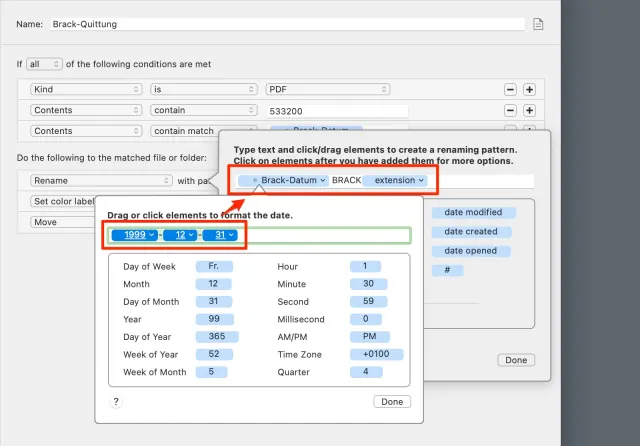
Task: Add the date modified token
Action: coord(474,212)
